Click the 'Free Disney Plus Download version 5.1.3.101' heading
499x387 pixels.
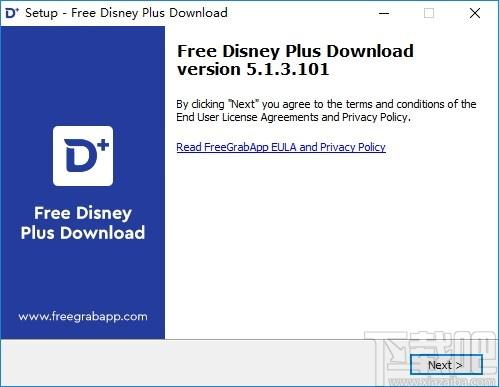(x=295, y=60)
